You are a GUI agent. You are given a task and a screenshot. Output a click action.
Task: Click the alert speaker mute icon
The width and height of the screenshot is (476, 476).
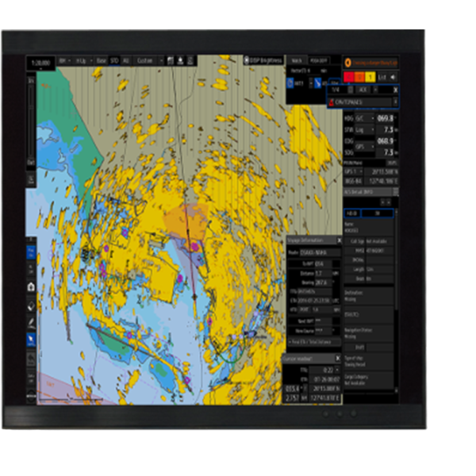(393, 78)
